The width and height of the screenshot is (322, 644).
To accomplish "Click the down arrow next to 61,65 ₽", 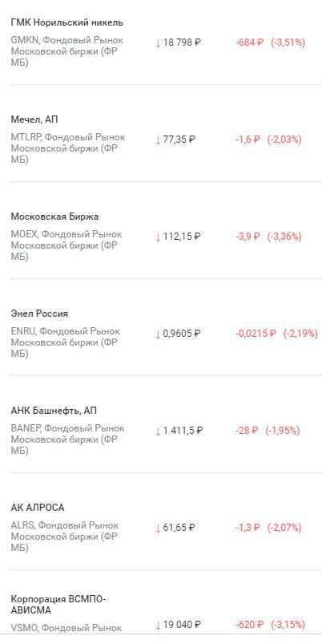I will [158, 529].
